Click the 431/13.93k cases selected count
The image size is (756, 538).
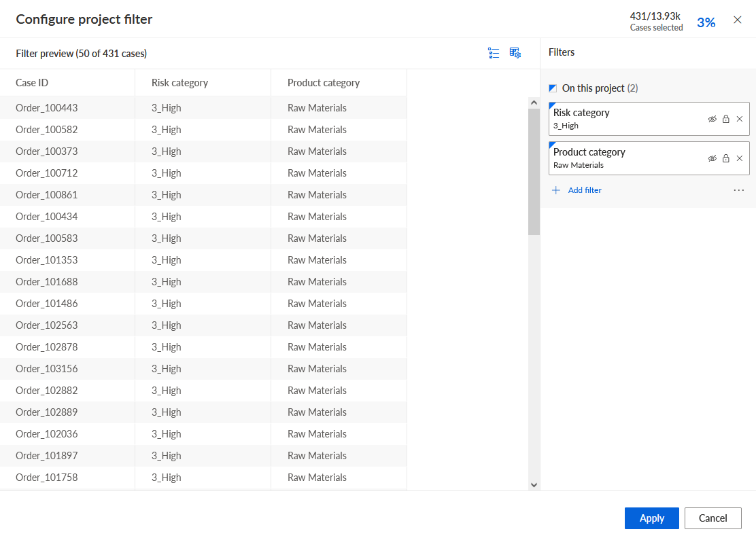click(655, 16)
